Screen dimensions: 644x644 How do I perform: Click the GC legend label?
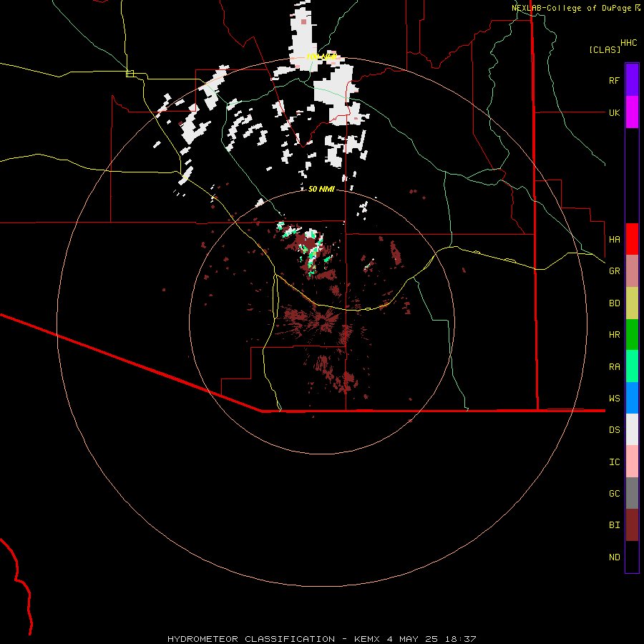[614, 494]
